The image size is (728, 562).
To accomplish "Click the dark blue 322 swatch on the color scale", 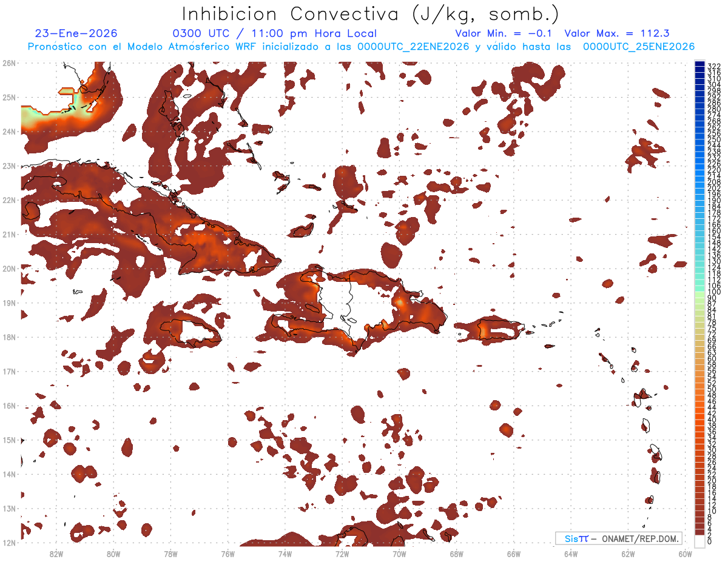I will point(699,64).
